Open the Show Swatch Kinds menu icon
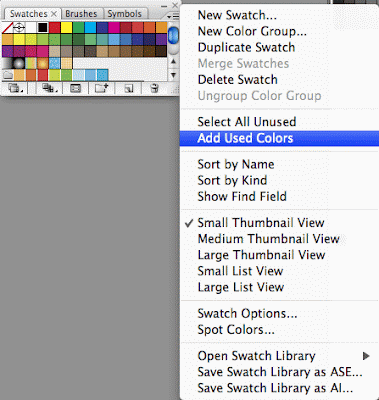Image resolution: width=379 pixels, height=400 pixels. tap(49, 88)
